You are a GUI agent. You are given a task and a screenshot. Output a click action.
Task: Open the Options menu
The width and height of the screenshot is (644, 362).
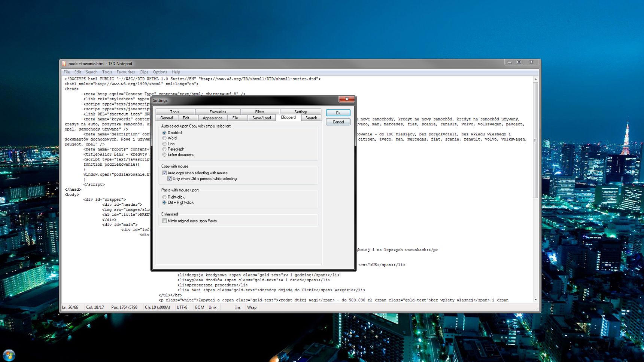click(160, 72)
